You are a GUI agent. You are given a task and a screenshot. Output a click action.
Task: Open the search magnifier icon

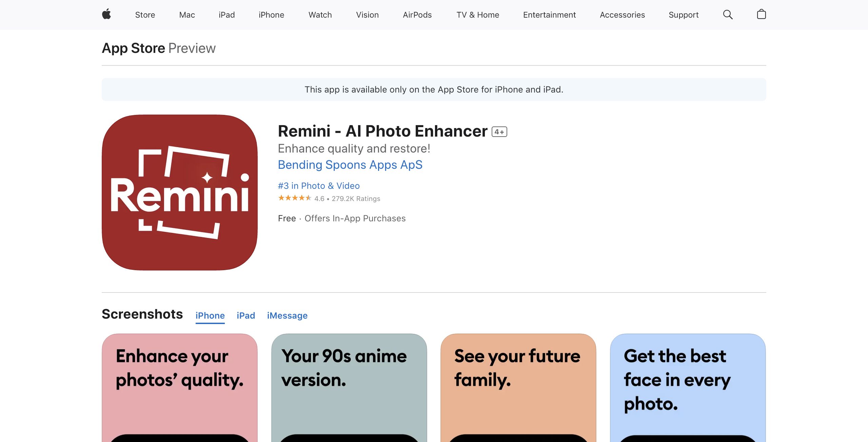728,15
